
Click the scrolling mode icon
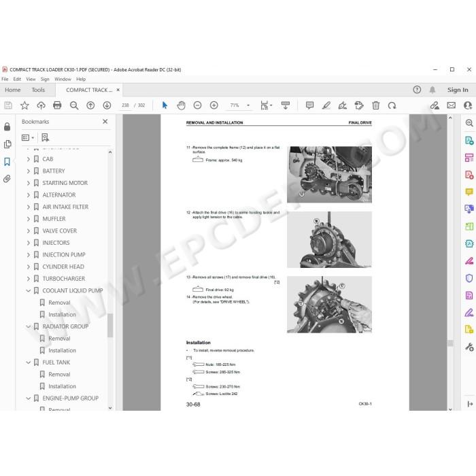(x=286, y=105)
